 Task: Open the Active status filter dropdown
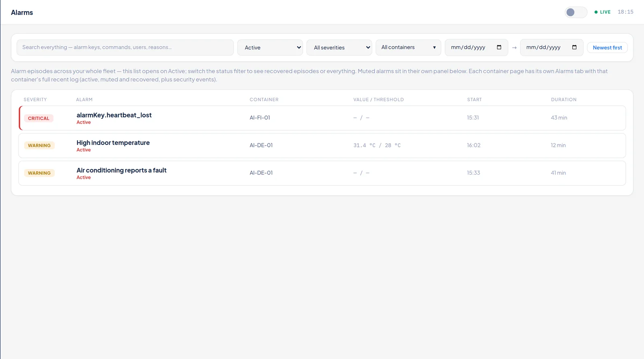(x=270, y=47)
